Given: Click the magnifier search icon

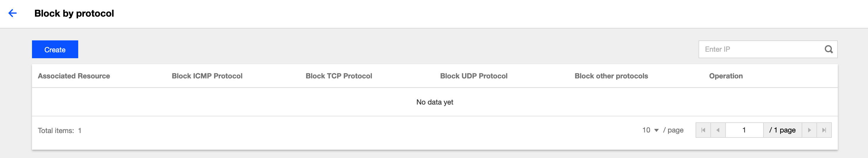Looking at the screenshot, I should click(829, 49).
